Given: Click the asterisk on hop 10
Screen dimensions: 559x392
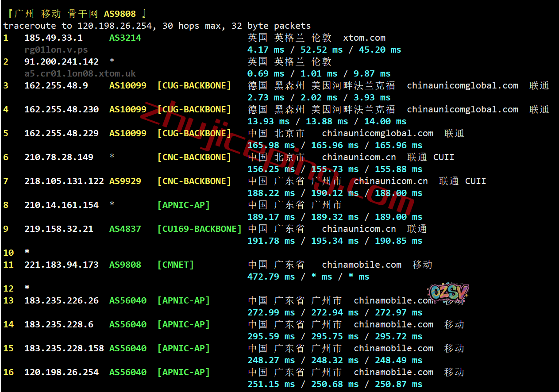Looking at the screenshot, I should [27, 253].
